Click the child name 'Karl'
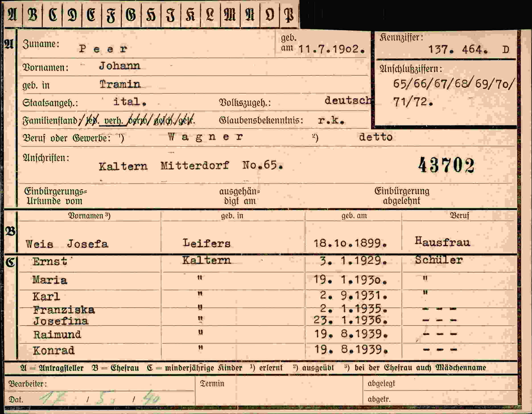The height and width of the screenshot is (414, 532). (46, 297)
